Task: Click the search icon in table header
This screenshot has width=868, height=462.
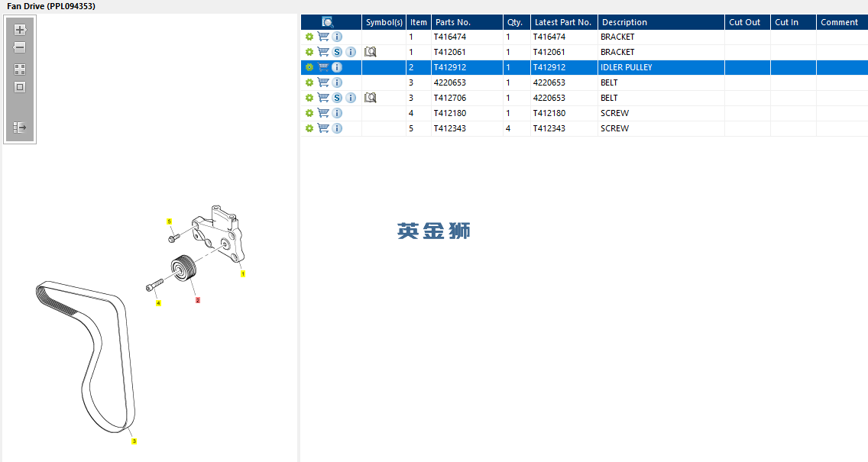Action: (x=328, y=22)
